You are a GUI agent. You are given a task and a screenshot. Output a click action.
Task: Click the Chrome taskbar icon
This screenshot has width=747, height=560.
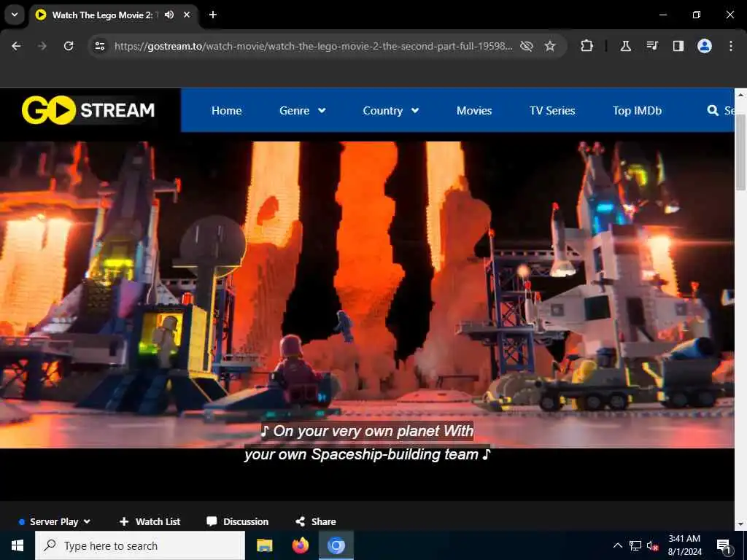(336, 545)
